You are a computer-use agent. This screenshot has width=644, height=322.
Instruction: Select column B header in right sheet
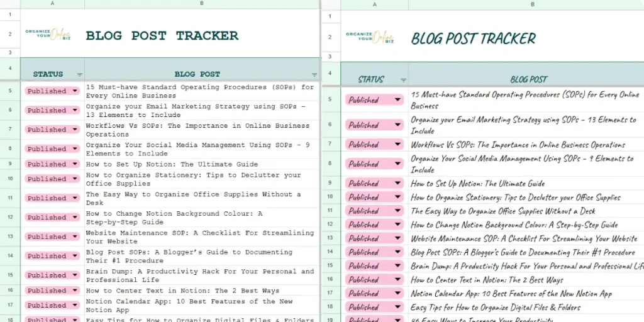pyautogui.click(x=526, y=4)
